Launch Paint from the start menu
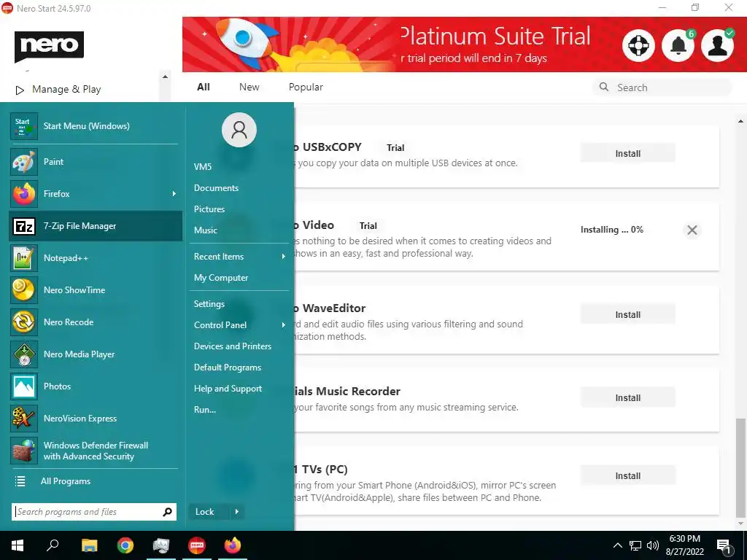 click(96, 162)
